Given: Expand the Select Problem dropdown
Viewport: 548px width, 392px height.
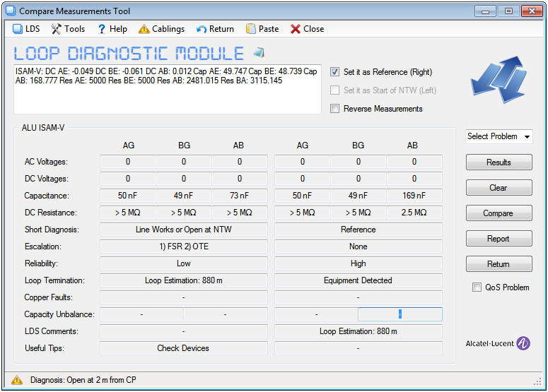Looking at the screenshot, I should click(499, 136).
